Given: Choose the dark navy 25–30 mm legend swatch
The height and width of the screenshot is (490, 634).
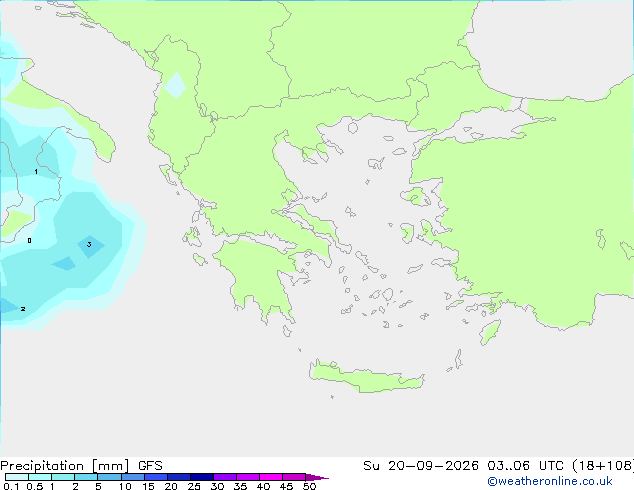Looking at the screenshot, I should click(202, 477).
